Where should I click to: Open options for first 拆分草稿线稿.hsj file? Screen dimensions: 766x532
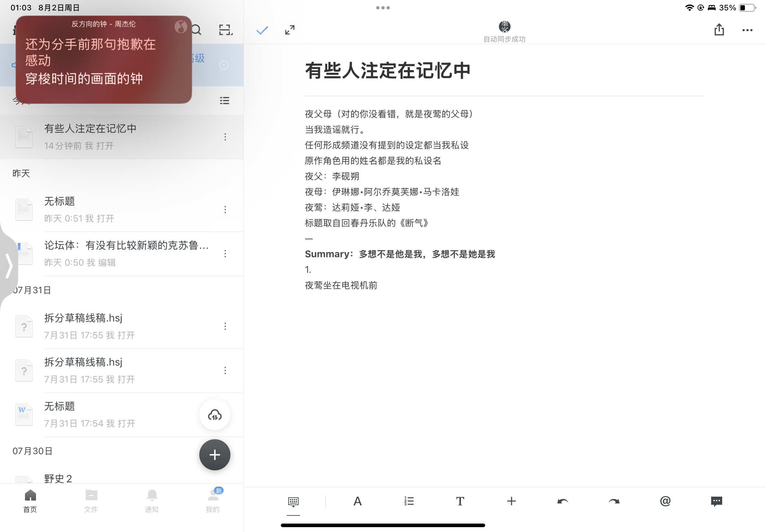coord(226,326)
